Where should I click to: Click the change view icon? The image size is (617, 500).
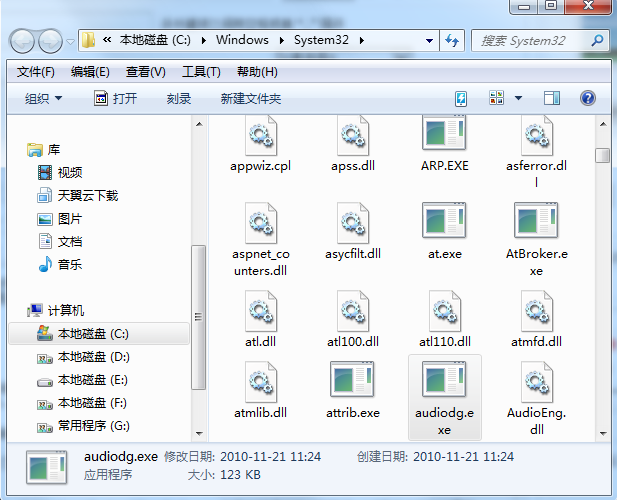tap(497, 98)
